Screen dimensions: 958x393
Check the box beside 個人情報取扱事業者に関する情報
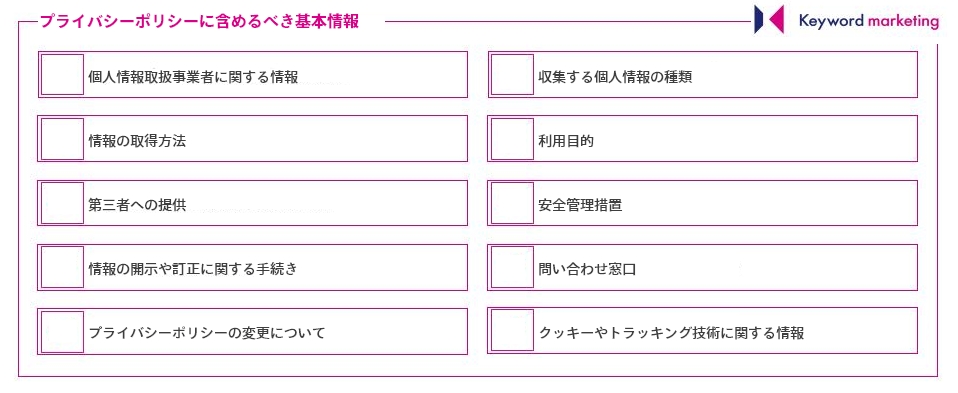point(62,75)
